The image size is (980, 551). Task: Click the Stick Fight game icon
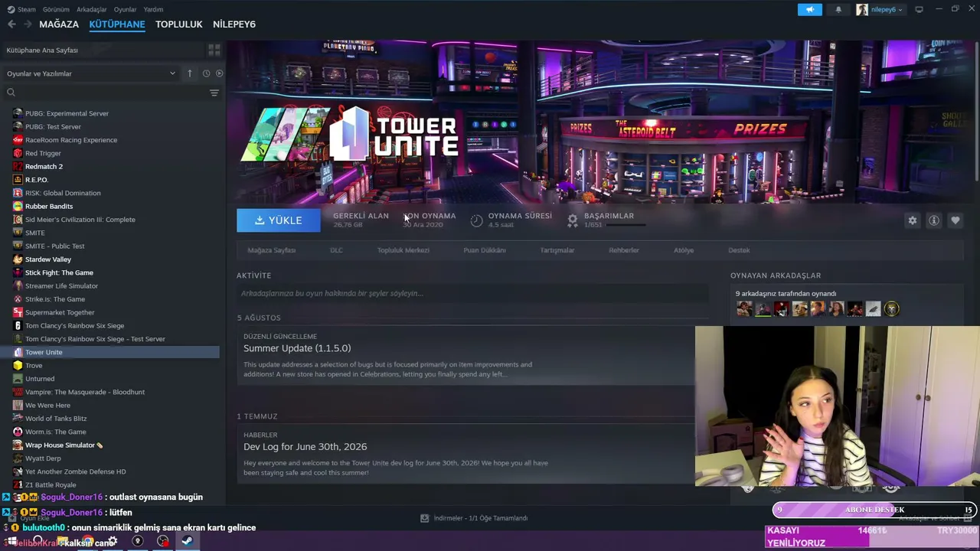pos(18,272)
